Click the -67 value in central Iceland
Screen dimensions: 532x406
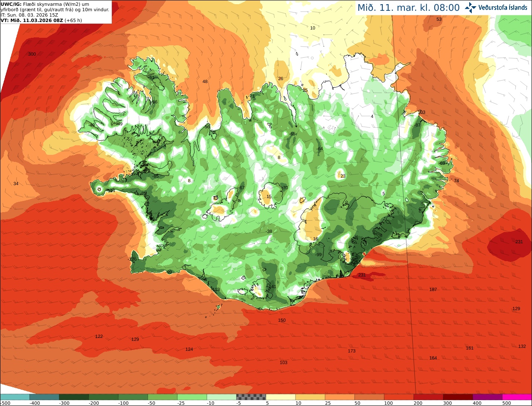tap(241, 188)
